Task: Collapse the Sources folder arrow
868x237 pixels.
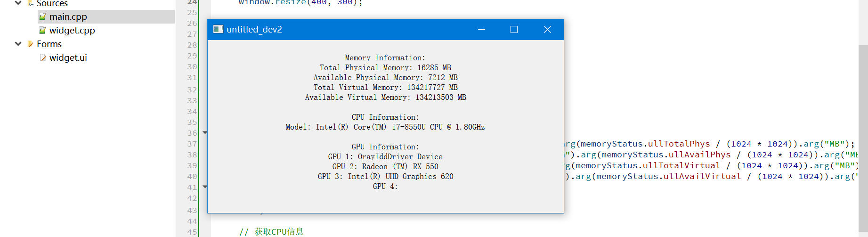Action: [x=18, y=3]
